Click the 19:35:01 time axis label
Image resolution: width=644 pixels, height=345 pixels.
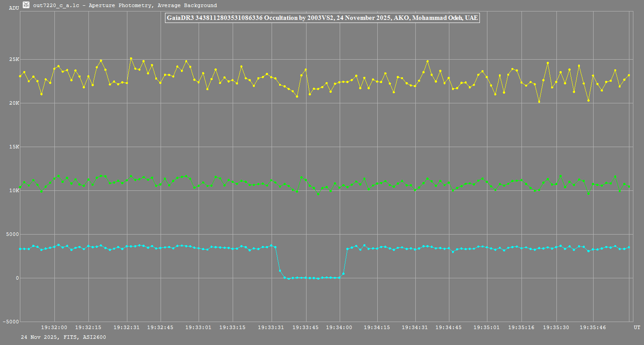[487, 327]
